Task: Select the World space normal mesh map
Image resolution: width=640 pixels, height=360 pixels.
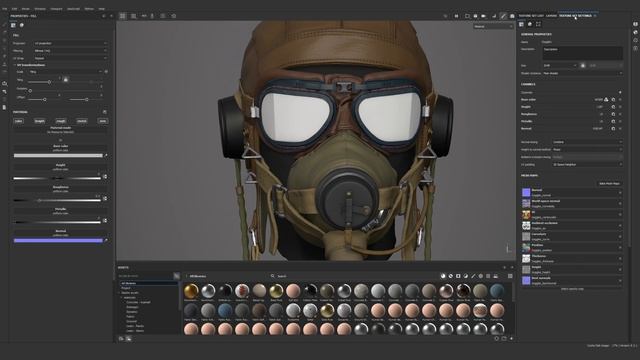Action: tap(571, 203)
